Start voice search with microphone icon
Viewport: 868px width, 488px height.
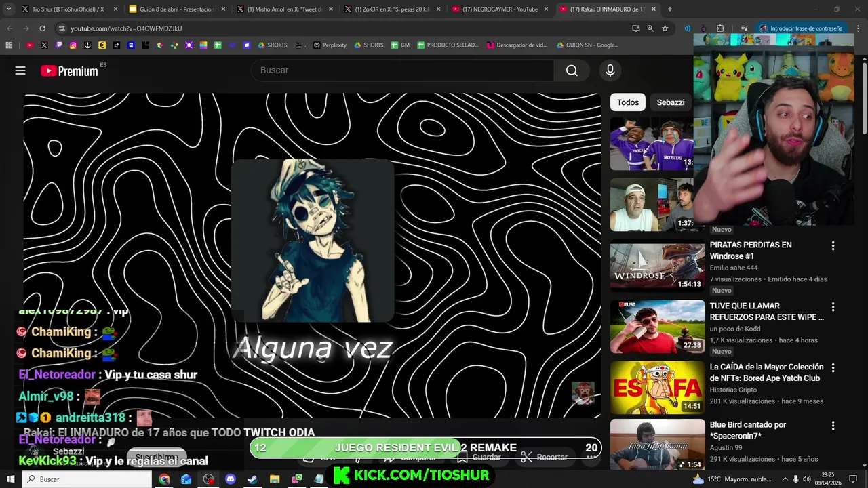[x=610, y=70]
